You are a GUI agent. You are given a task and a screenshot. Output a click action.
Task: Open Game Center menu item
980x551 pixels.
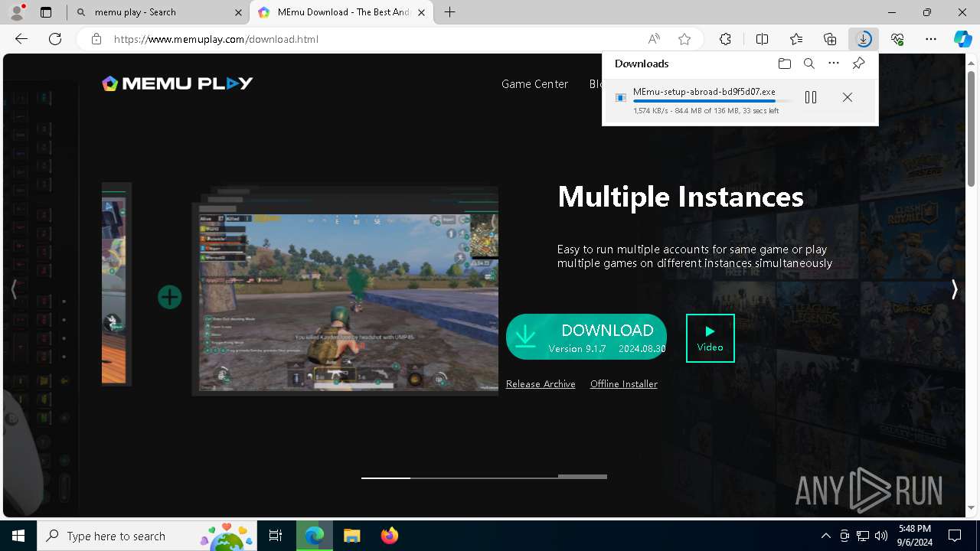pyautogui.click(x=534, y=84)
